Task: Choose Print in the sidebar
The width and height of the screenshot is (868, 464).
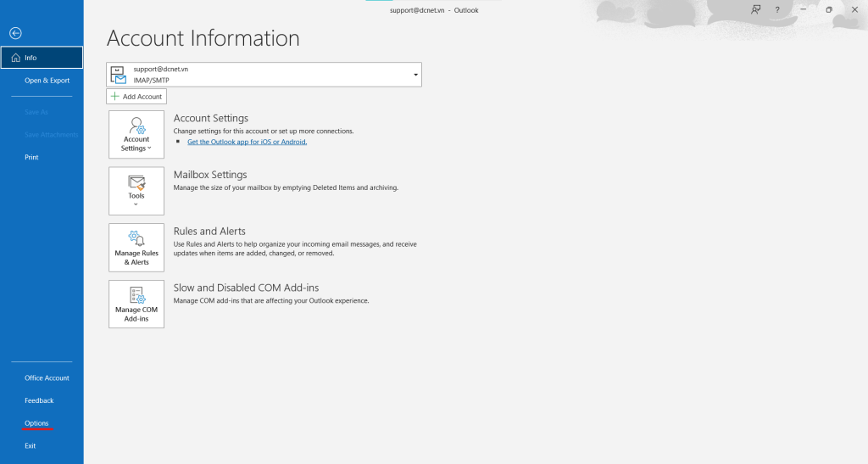Action: click(31, 157)
